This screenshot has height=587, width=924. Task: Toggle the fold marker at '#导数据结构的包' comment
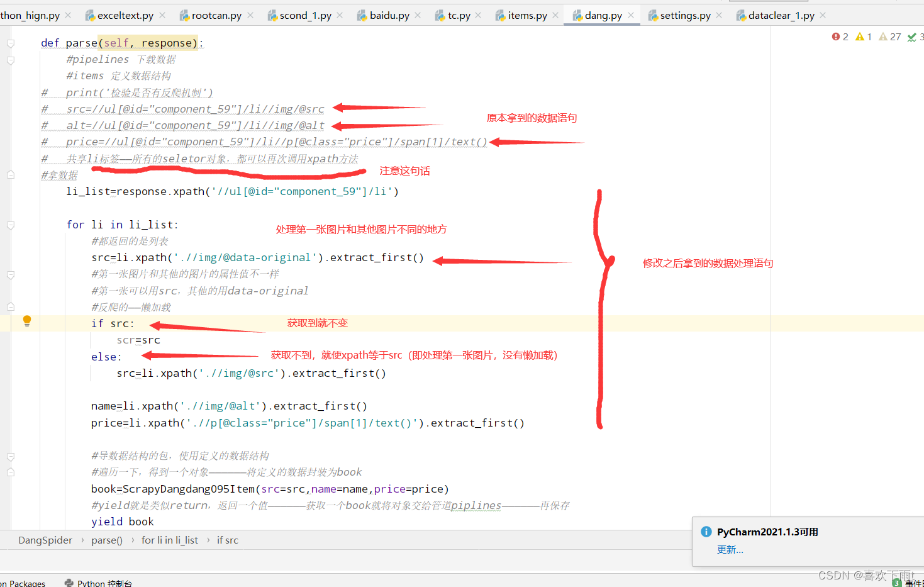(11, 456)
